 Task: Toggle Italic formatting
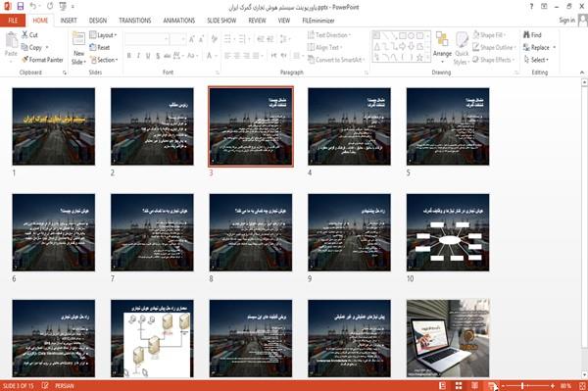pyautogui.click(x=138, y=56)
